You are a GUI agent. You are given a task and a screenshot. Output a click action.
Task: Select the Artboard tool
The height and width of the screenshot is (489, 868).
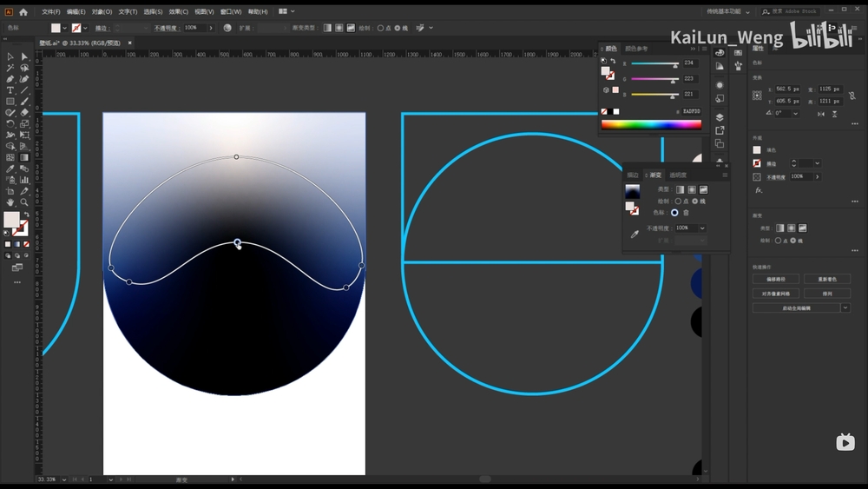point(10,191)
